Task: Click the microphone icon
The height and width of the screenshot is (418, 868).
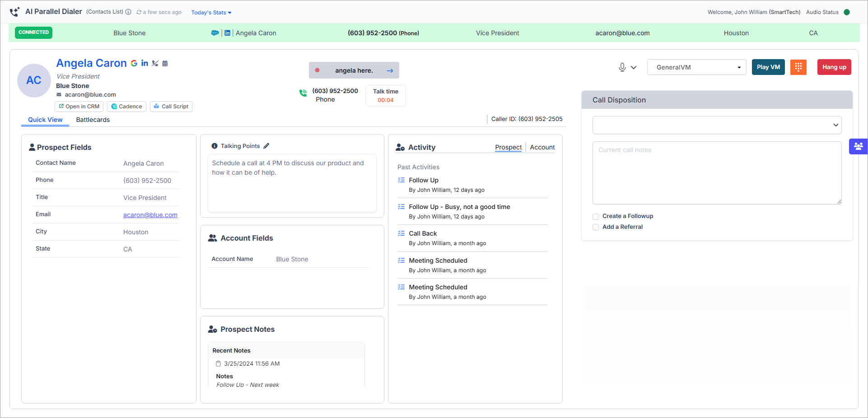Action: coord(622,67)
